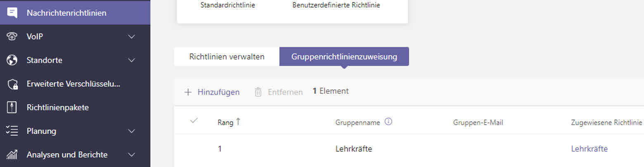The image size is (644, 167).
Task: Click the Erweiterte Verschlüsselung shield icon
Action: [13, 84]
